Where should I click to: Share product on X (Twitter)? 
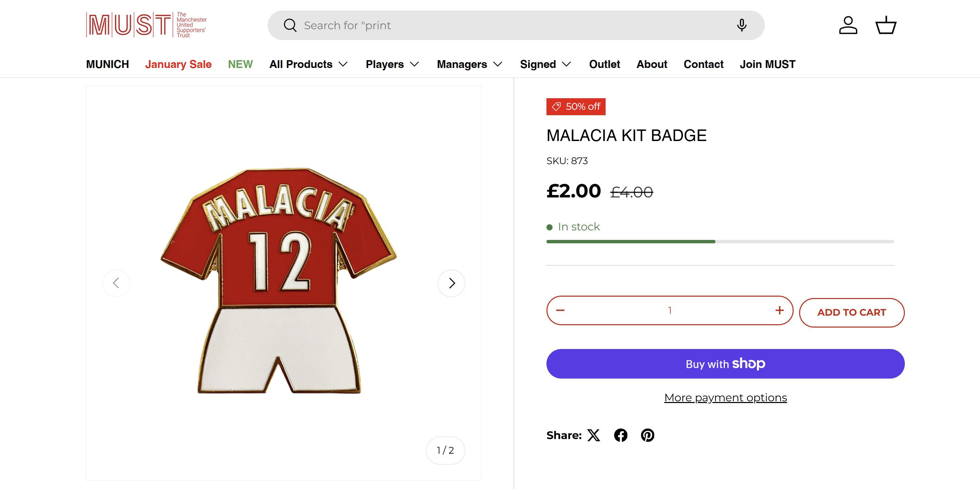click(593, 435)
